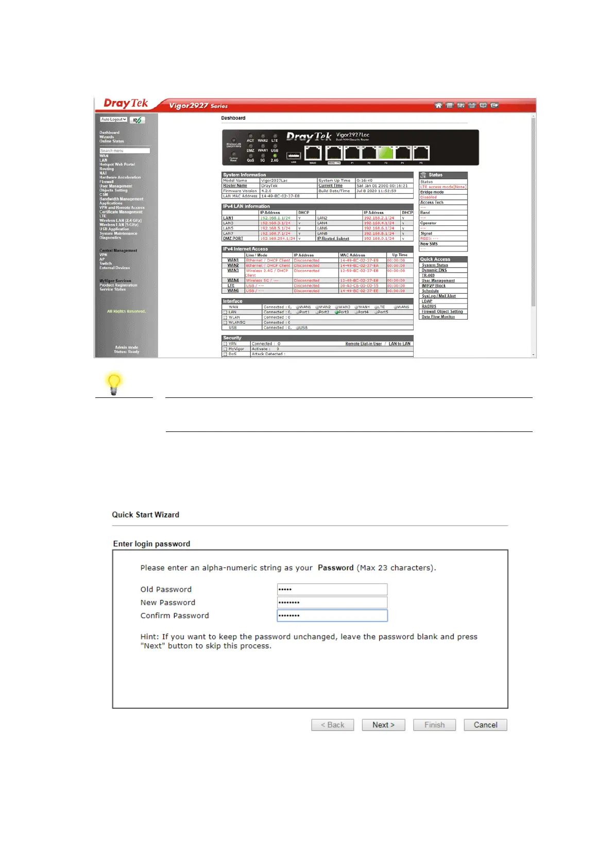Open the Firewall menu item

coord(107,181)
